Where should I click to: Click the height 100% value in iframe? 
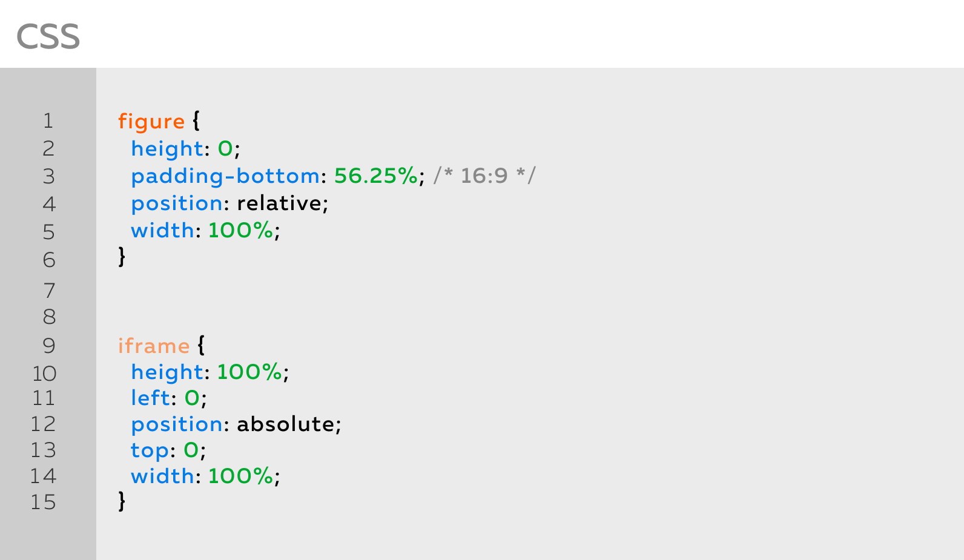249,372
